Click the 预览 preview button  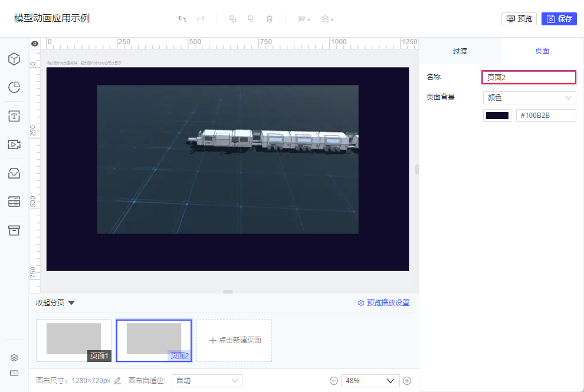[519, 19]
